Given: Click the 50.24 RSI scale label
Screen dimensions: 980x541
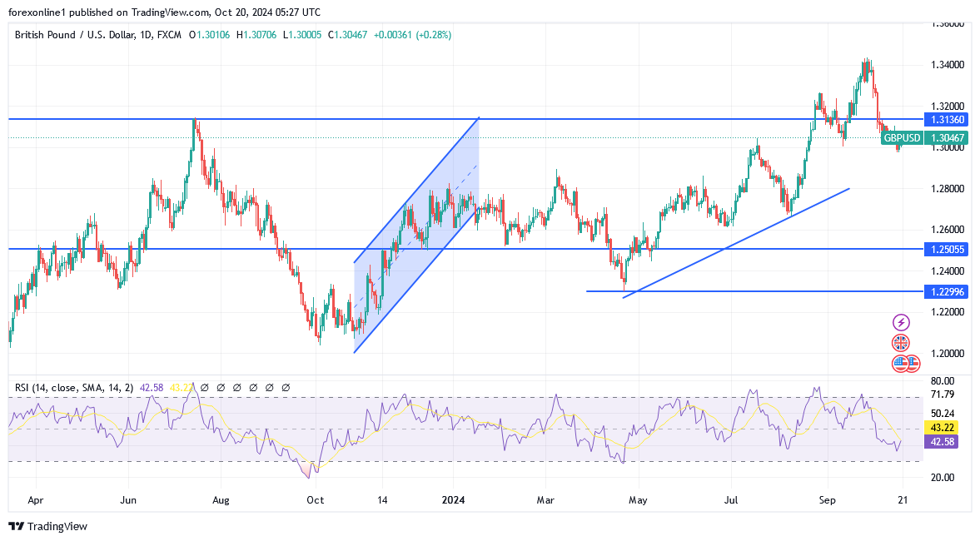Looking at the screenshot, I should pyautogui.click(x=943, y=414).
